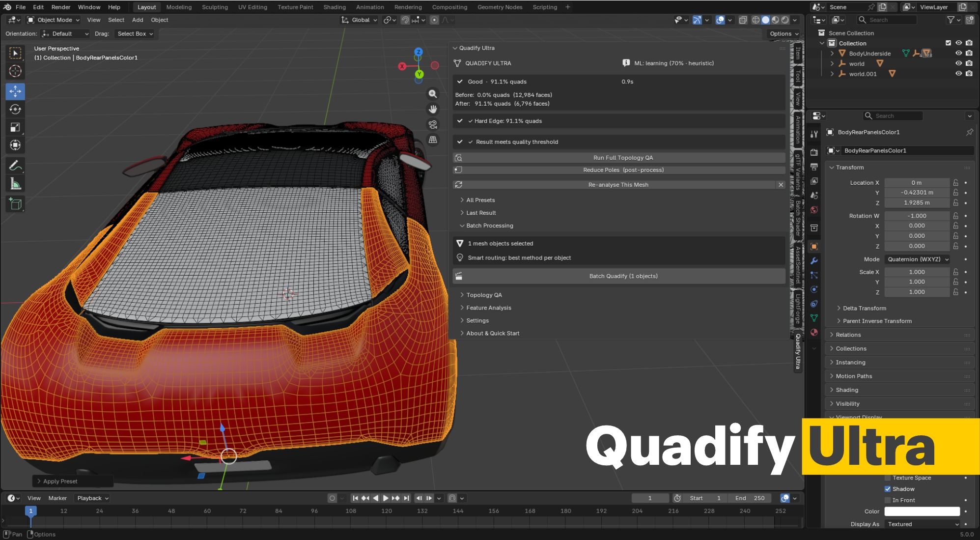Toggle the Shadow checkbox
This screenshot has height=540, width=980.
(x=888, y=489)
